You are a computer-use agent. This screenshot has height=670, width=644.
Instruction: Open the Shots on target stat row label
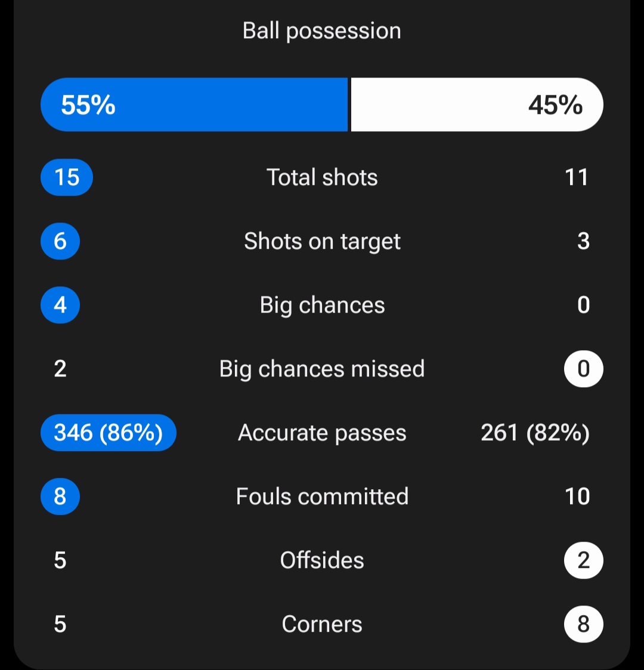[x=322, y=241]
